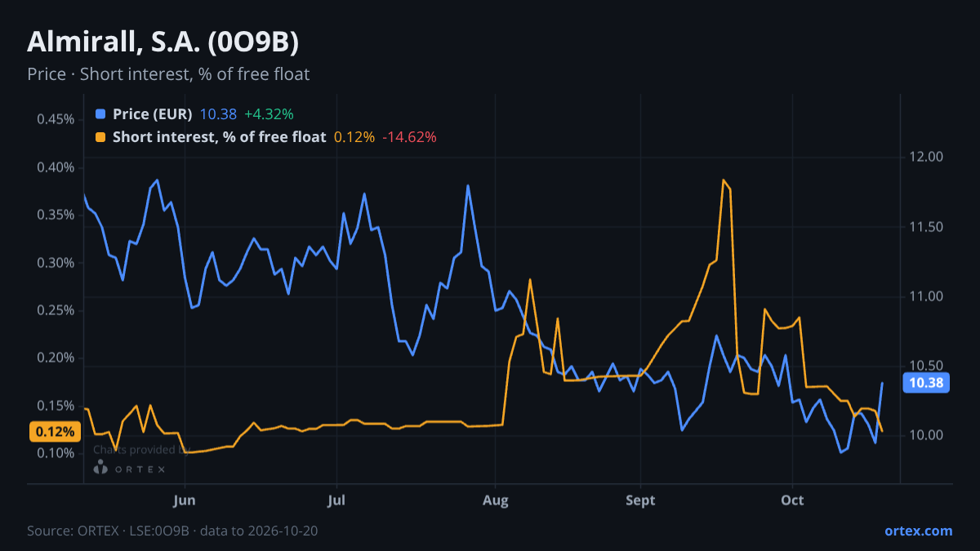The width and height of the screenshot is (980, 551).
Task: Click the blue 10.38 price tag
Action: (x=925, y=383)
